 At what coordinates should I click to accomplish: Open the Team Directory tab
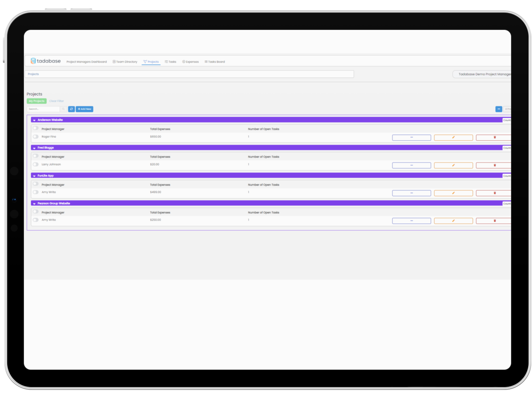point(125,62)
